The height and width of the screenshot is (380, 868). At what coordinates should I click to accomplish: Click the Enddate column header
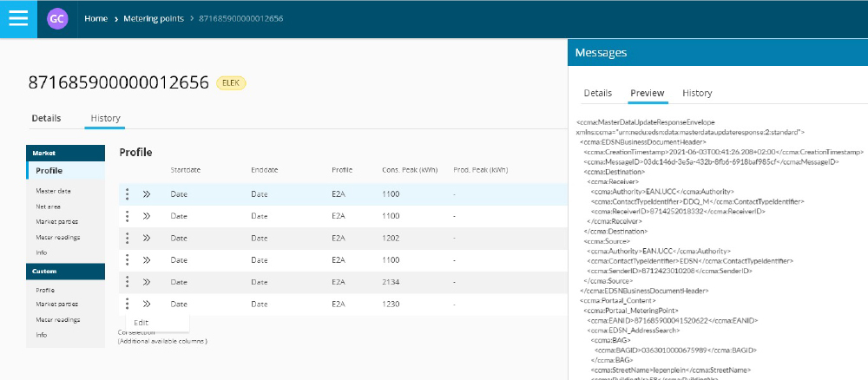tap(265, 170)
